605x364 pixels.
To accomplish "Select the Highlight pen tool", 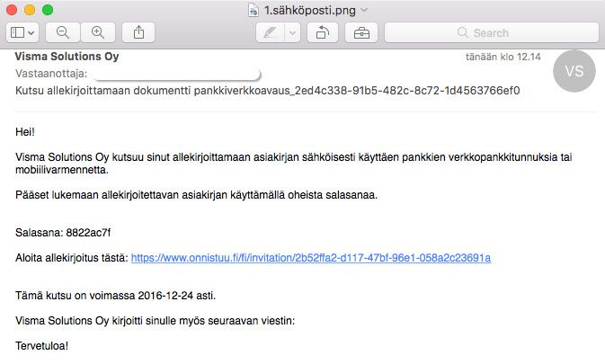I will point(270,32).
